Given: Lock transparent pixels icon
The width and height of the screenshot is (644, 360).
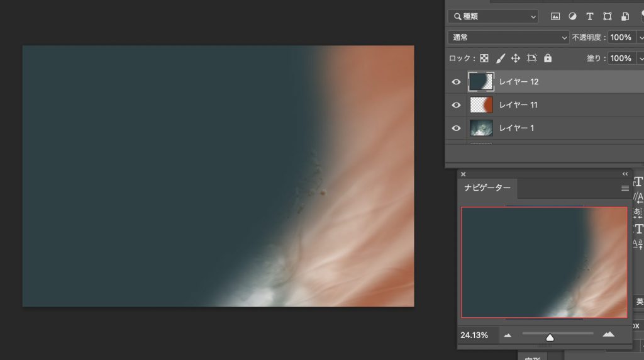Looking at the screenshot, I should (484, 59).
